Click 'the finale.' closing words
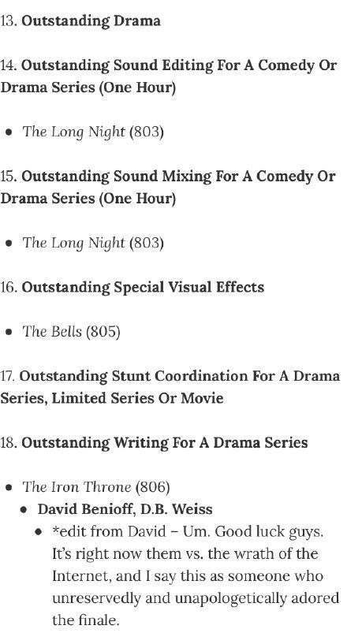Screen dimensions: 347x644 pyautogui.click(x=85, y=620)
